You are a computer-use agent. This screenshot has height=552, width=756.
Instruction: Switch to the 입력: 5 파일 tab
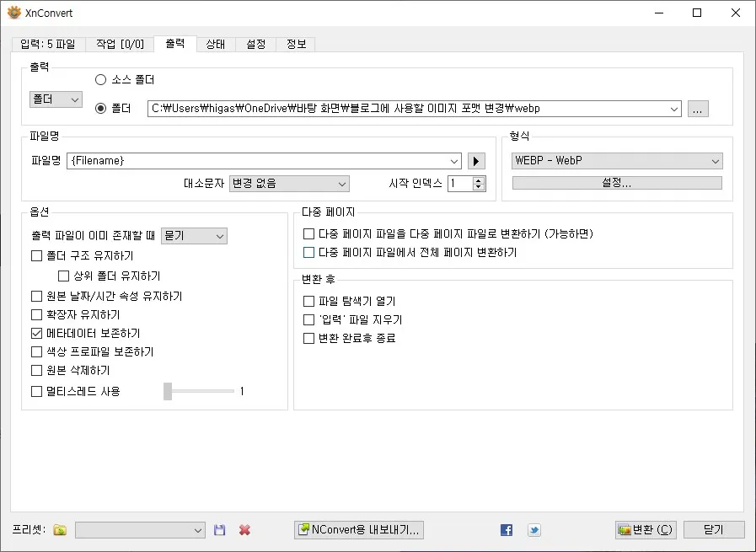(x=48, y=45)
